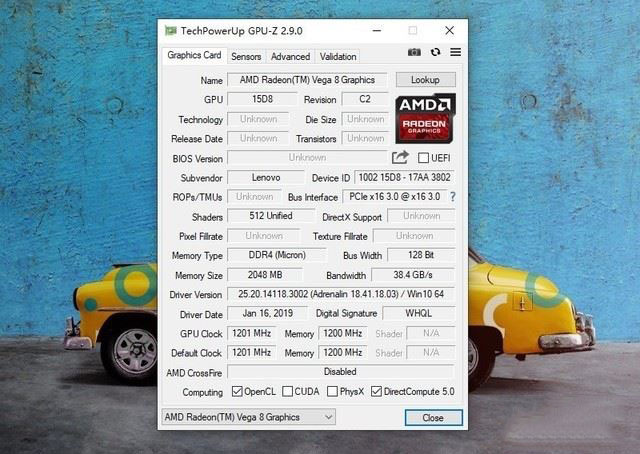640x454 pixels.
Task: Click the refresh icon in GPU-Z
Action: click(436, 52)
